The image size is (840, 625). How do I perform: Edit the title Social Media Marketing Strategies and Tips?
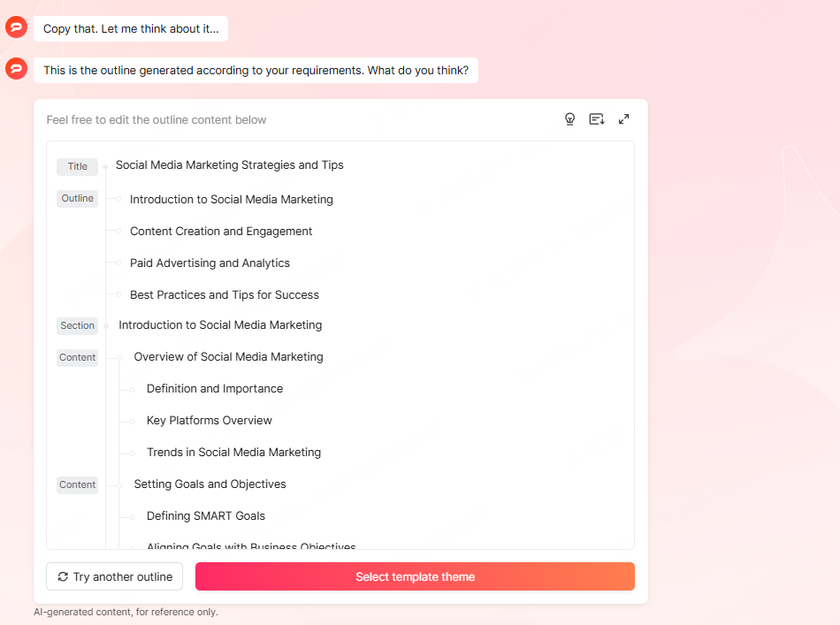pyautogui.click(x=230, y=165)
